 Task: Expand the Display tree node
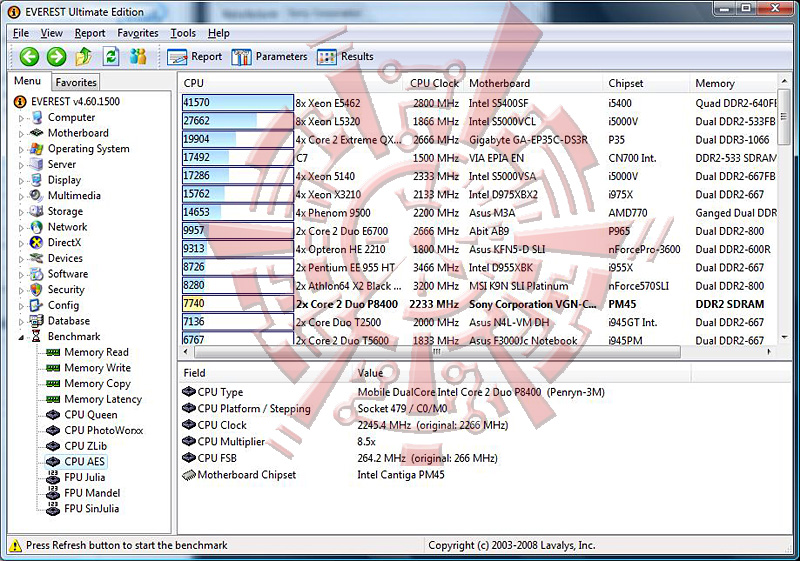click(21, 181)
